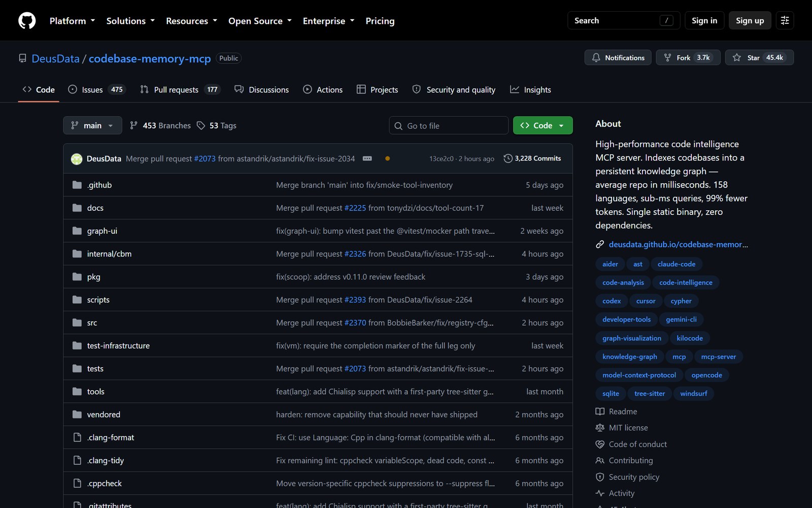The height and width of the screenshot is (508, 812).
Task: Open the Resources dropdown
Action: click(x=191, y=21)
